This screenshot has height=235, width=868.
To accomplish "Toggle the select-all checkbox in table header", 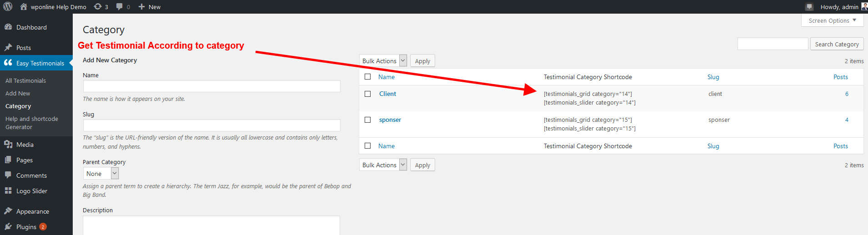I will [x=367, y=77].
